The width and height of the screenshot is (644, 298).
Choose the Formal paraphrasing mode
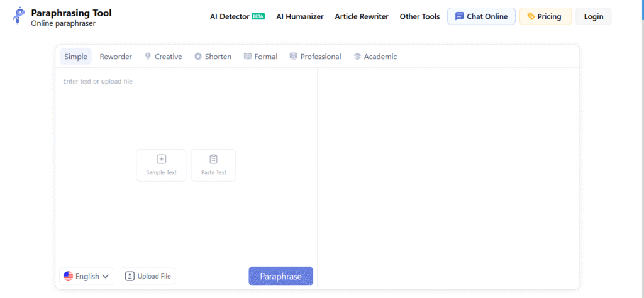[260, 57]
